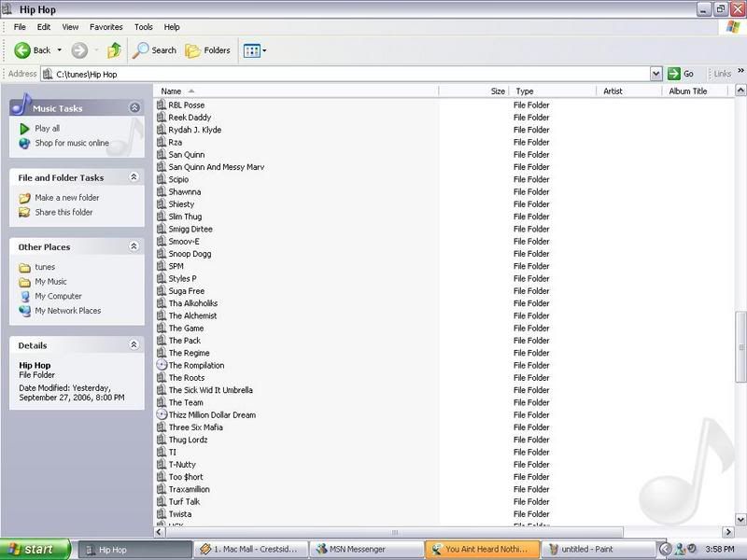Click the Shop for music online globe icon

click(x=24, y=144)
